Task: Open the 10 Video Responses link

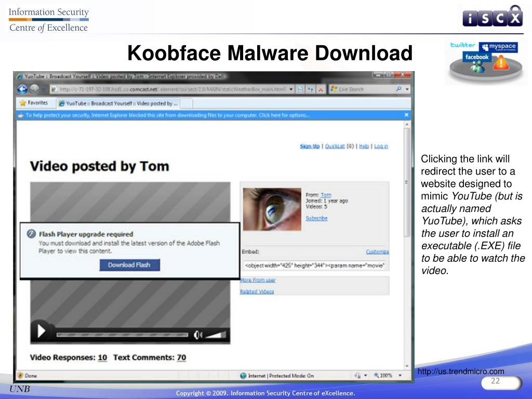Action: tap(102, 357)
